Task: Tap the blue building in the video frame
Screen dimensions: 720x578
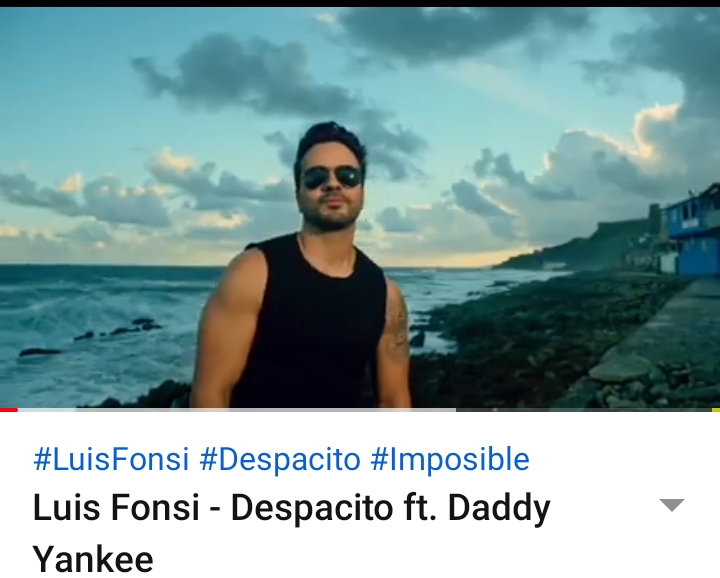Action: tap(691, 230)
